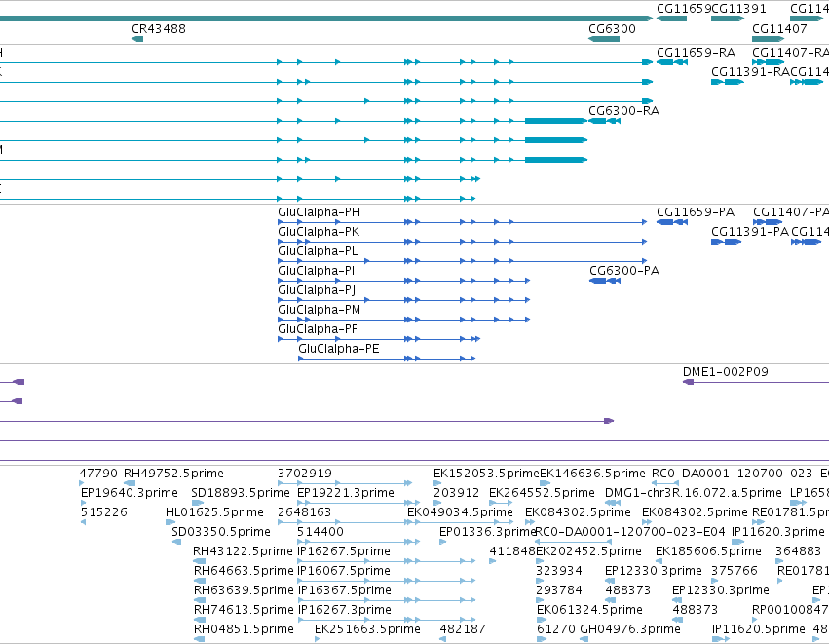Select EST RH49752.5prime
This screenshot has height=644, width=829.
click(130, 483)
